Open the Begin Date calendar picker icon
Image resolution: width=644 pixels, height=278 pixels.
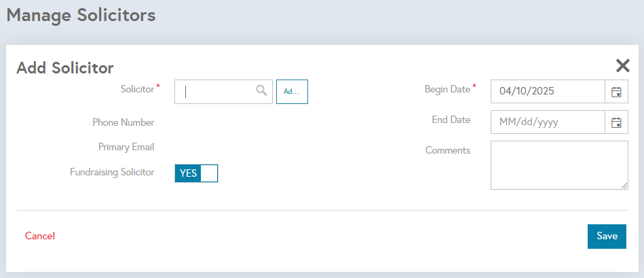(616, 92)
